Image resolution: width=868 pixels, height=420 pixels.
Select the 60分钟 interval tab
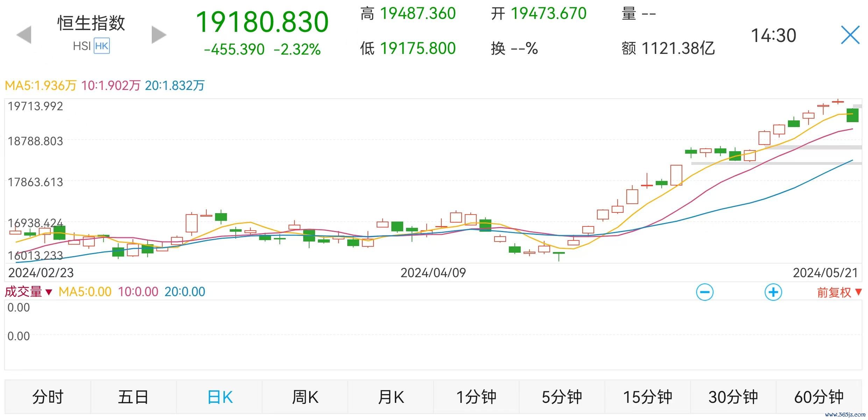coord(819,397)
